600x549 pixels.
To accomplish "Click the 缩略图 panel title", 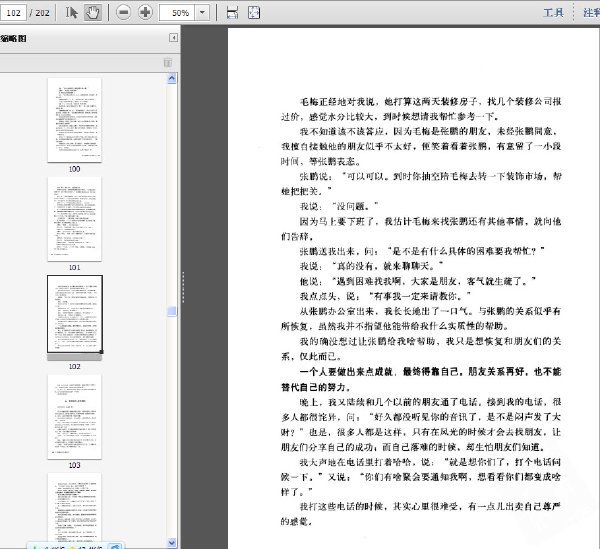I will coord(13,38).
